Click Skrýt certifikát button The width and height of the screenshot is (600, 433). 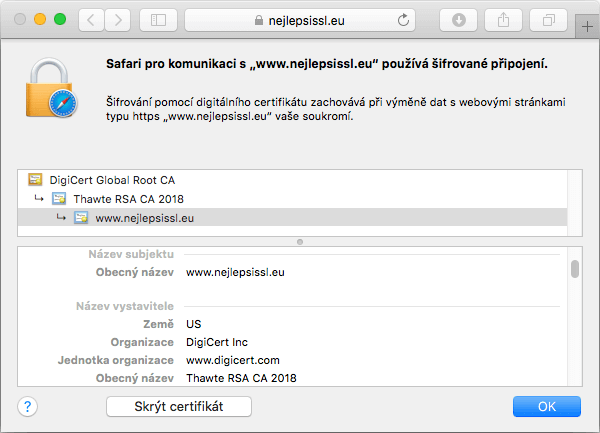click(179, 406)
